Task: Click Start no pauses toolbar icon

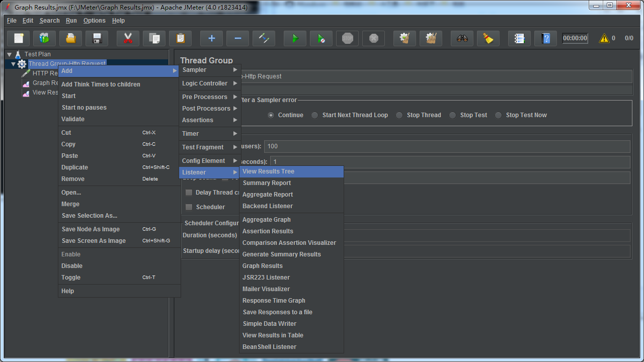Action: tap(321, 38)
